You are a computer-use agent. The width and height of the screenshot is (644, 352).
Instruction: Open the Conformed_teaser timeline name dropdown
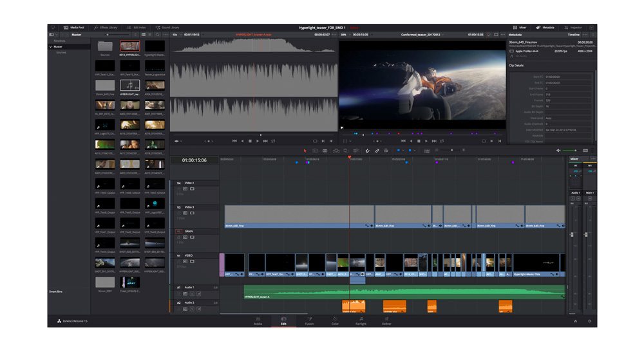[421, 35]
